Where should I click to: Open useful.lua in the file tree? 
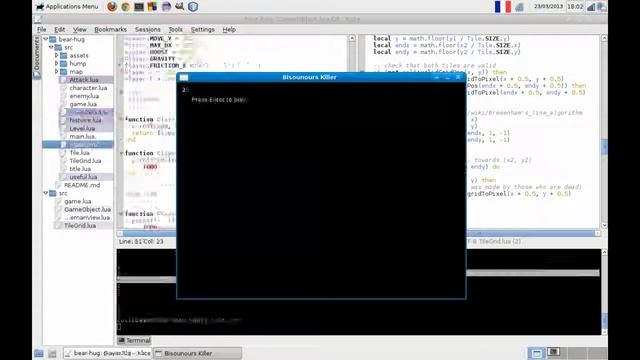[83, 177]
